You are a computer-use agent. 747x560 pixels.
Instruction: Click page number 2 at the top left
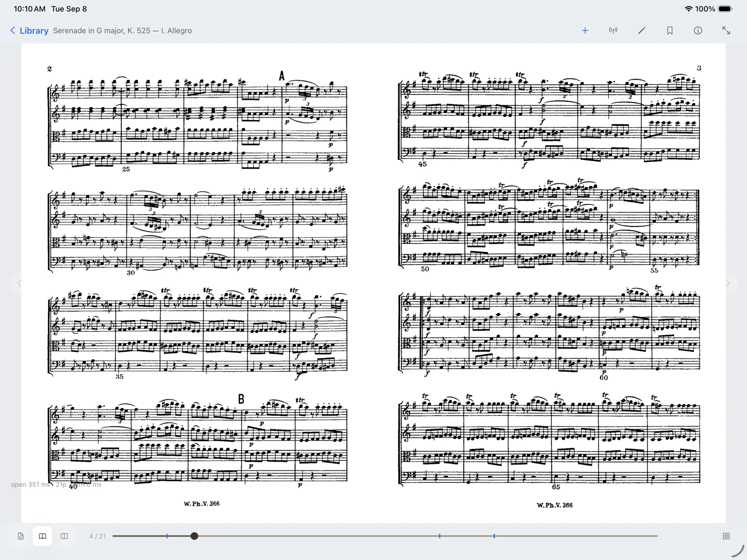pos(49,69)
